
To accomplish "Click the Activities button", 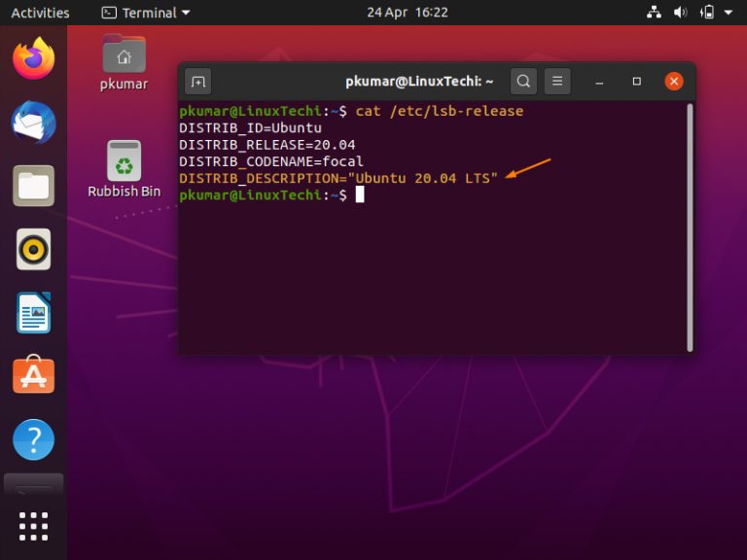I will (x=40, y=13).
